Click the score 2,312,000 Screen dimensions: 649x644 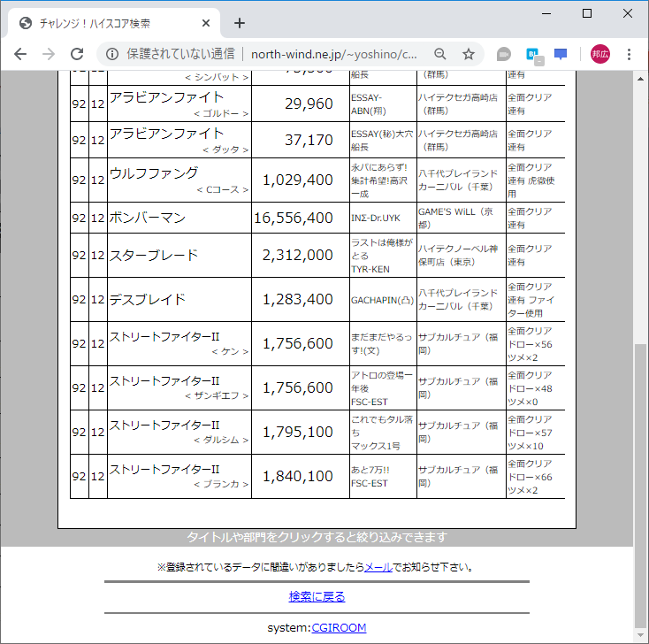tap(298, 255)
